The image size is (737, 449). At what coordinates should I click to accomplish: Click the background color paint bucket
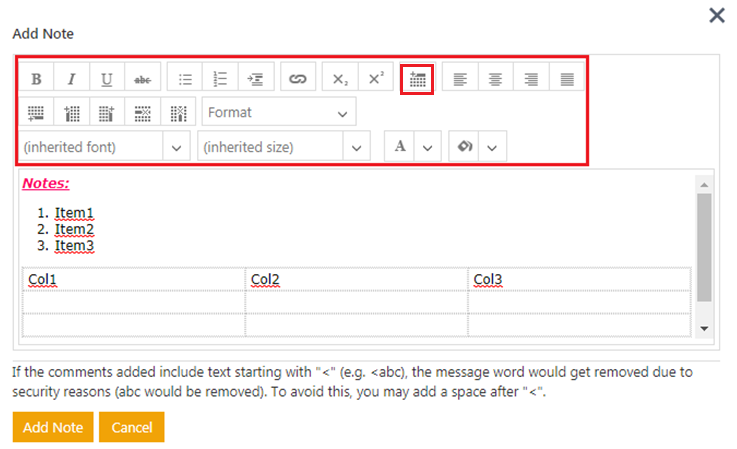click(x=464, y=146)
